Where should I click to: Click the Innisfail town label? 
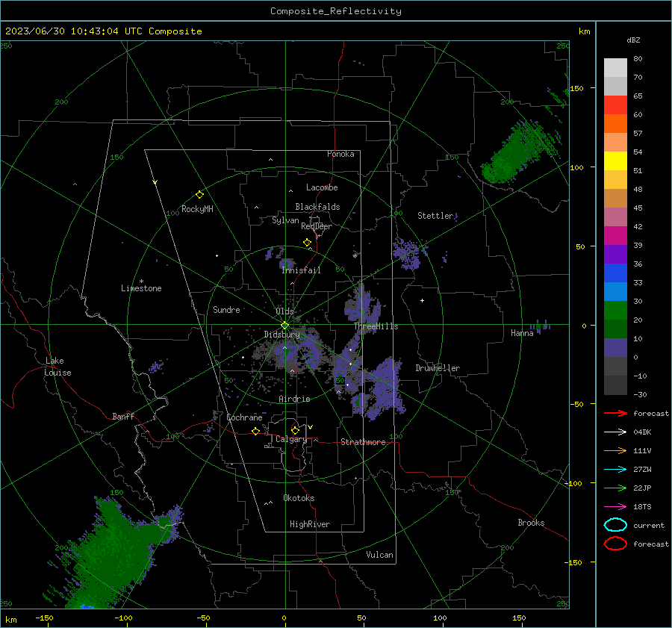(x=301, y=270)
